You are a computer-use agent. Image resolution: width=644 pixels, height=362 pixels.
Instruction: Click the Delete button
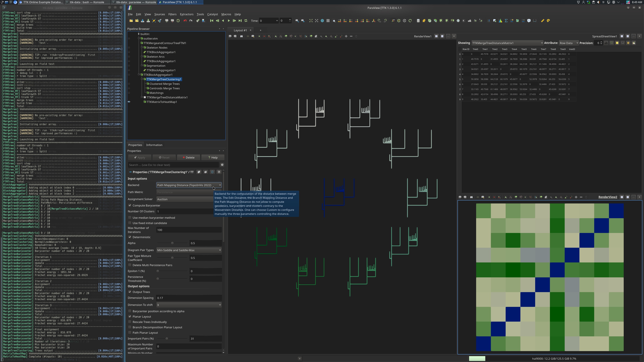point(188,157)
